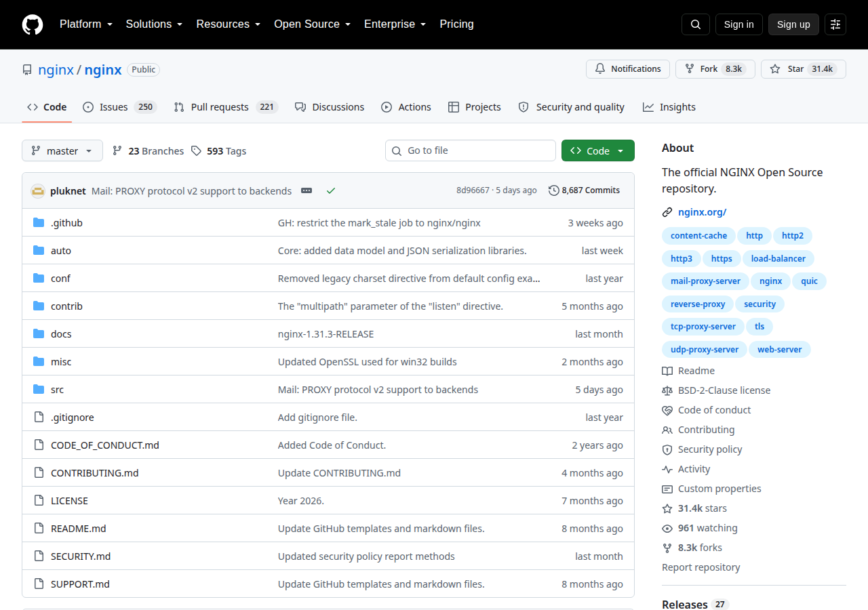Open the Actions tab
The height and width of the screenshot is (610, 868).
tap(406, 107)
